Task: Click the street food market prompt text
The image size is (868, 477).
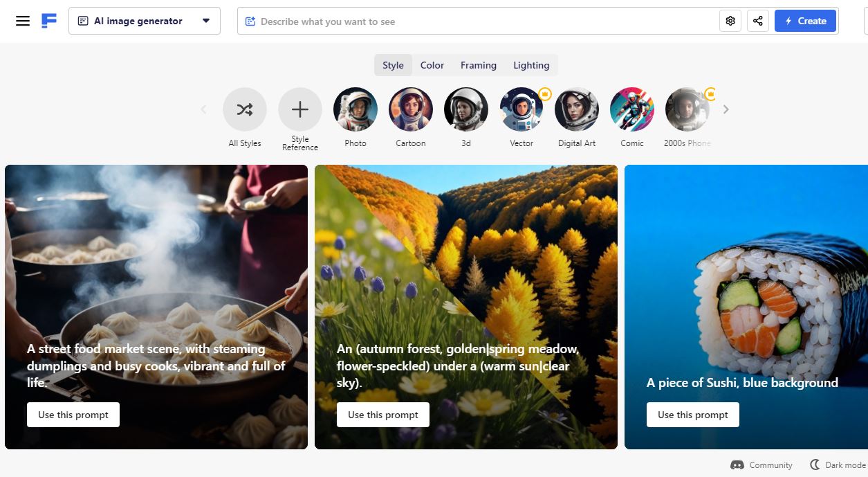Action: pos(156,366)
